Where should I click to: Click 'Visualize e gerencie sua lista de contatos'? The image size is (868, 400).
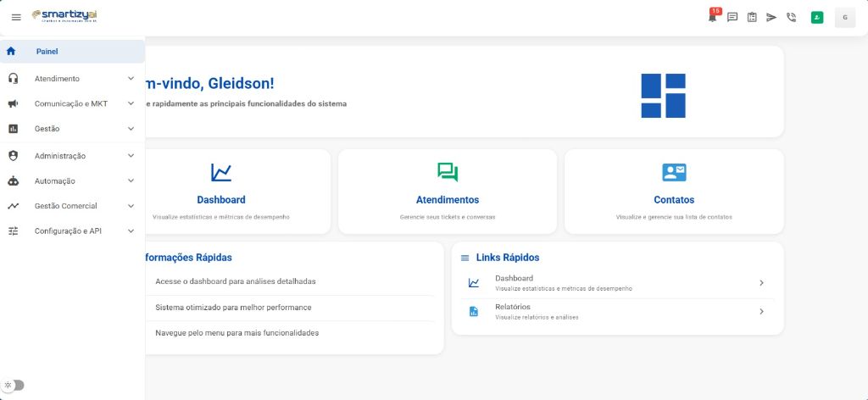pyautogui.click(x=674, y=217)
